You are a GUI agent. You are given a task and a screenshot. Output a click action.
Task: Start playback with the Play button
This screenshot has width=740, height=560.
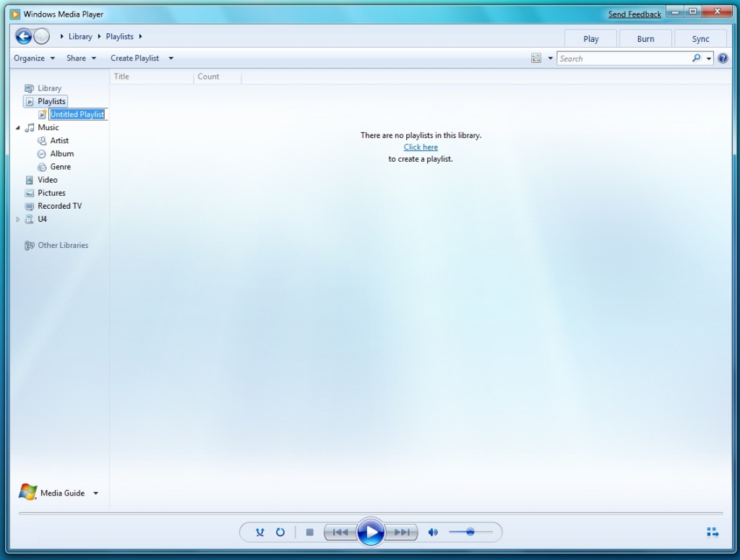pyautogui.click(x=371, y=532)
